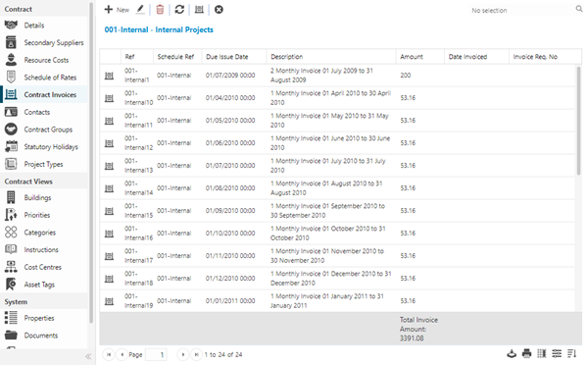The width and height of the screenshot is (588, 365).
Task: Click the Priorities icon
Action: 11,215
